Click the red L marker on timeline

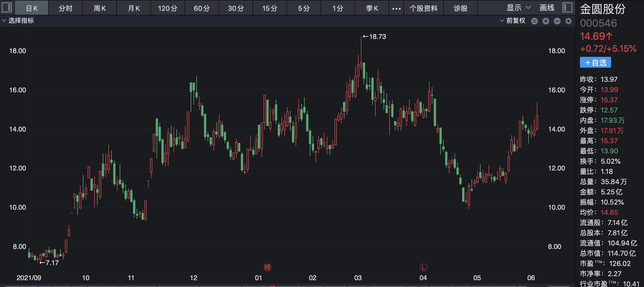click(423, 267)
